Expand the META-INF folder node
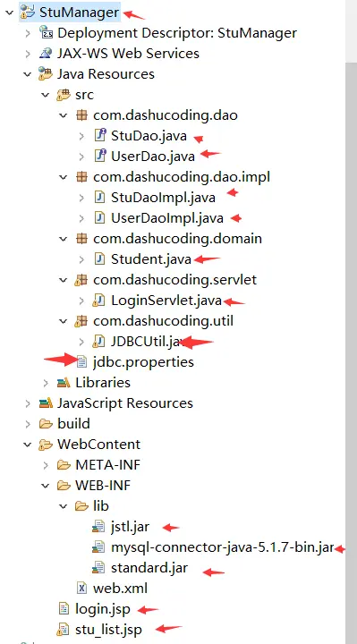The height and width of the screenshot is (644, 357). point(46,465)
